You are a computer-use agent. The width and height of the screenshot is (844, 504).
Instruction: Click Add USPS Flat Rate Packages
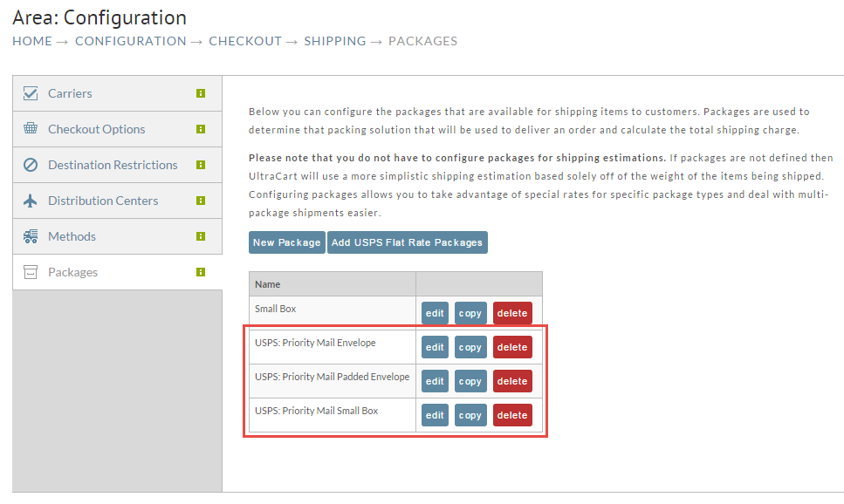(408, 242)
